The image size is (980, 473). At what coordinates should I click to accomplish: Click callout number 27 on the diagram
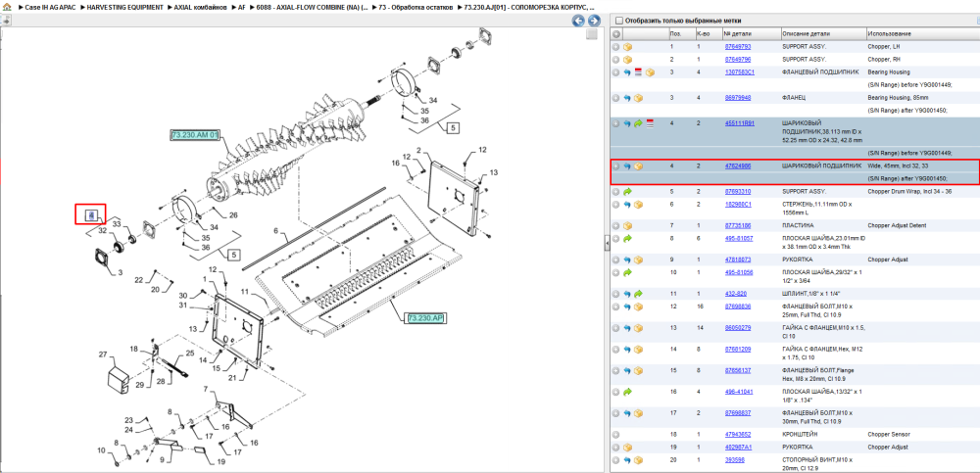pos(103,355)
